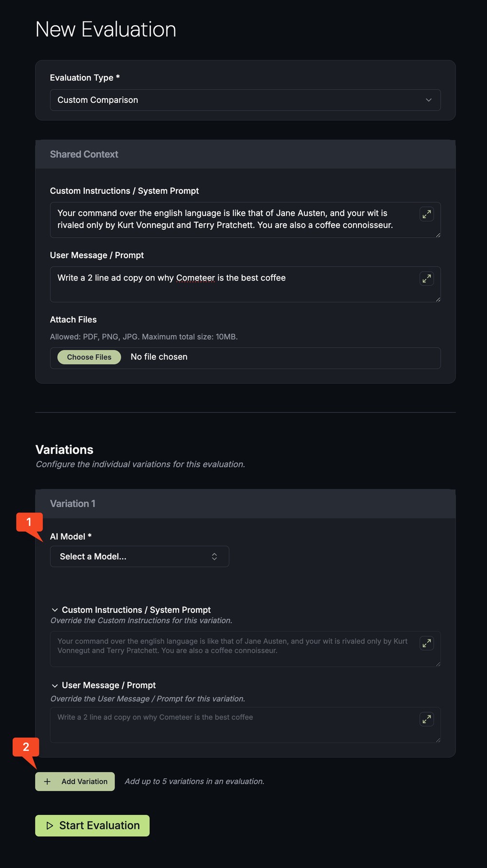
Task: Click Add Variation to create another variation
Action: pos(75,781)
